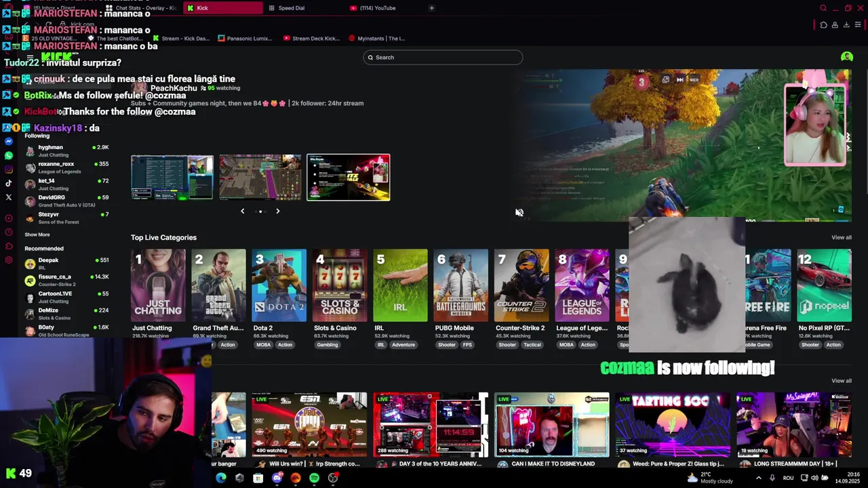Open the weather widget Mostly cloudy

tap(711, 478)
